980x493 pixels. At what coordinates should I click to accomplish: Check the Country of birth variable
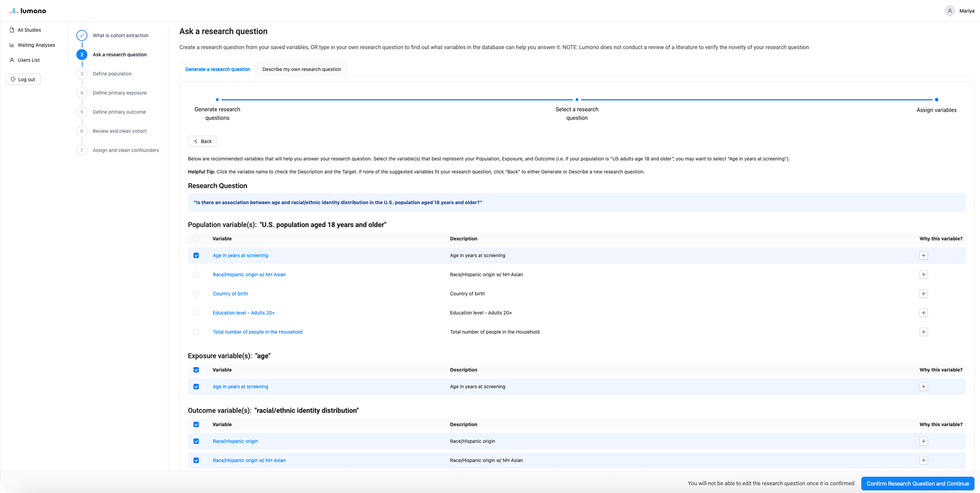196,293
